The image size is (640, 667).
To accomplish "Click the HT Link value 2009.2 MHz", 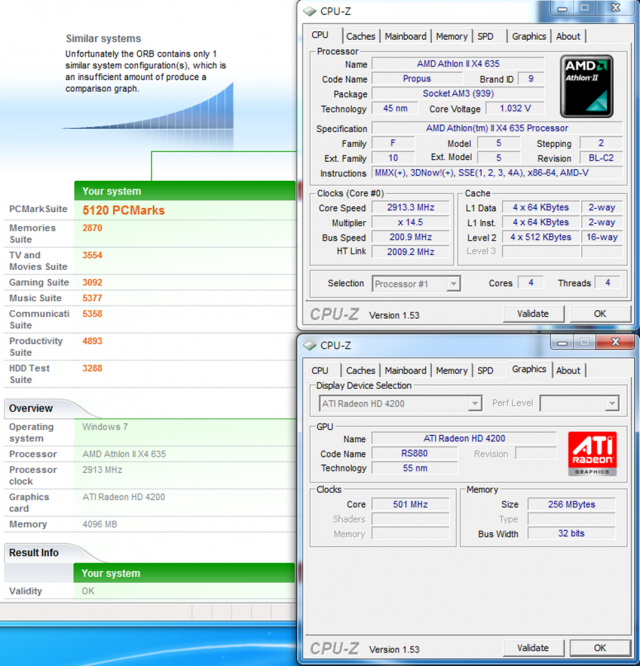I will (x=410, y=252).
